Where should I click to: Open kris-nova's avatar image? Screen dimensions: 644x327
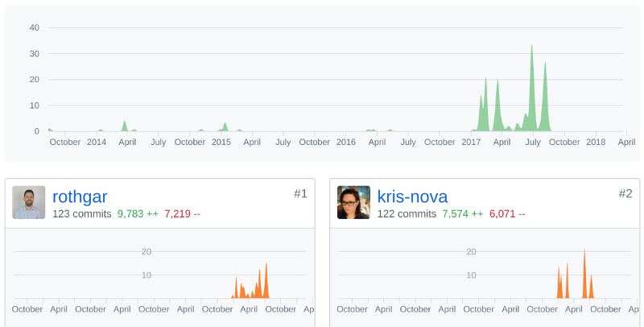(x=353, y=202)
